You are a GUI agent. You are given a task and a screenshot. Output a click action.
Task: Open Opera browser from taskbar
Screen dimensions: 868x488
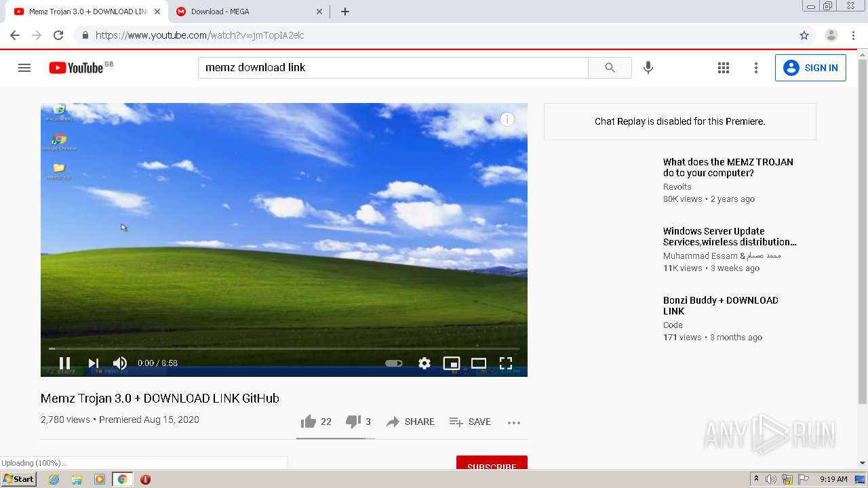tap(145, 479)
